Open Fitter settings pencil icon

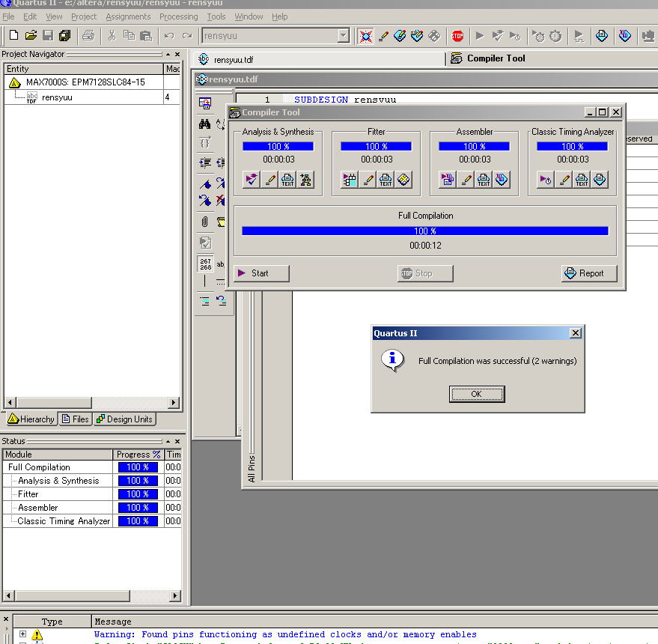(368, 180)
